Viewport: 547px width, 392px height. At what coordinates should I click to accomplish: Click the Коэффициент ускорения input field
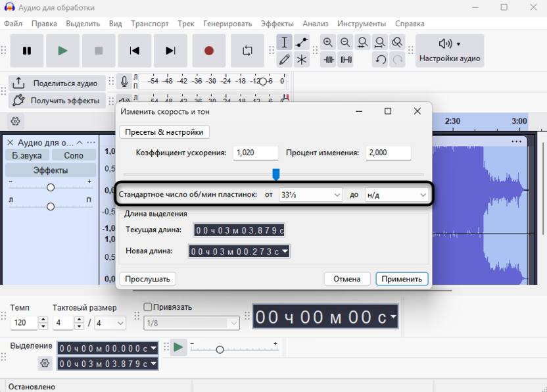tap(254, 153)
